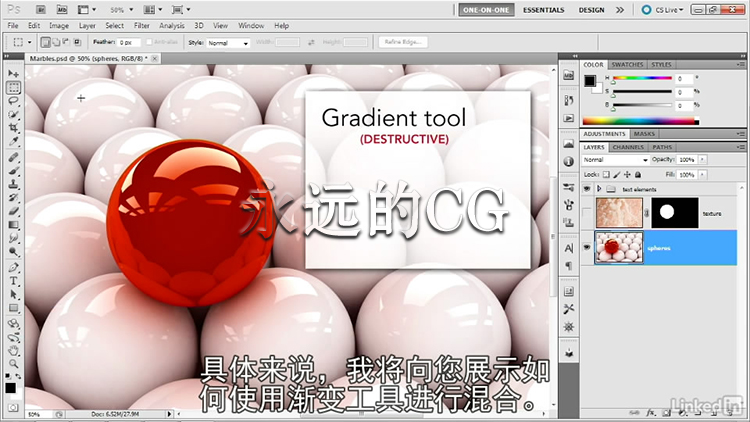The width and height of the screenshot is (750, 422).
Task: Pick a color from the spectrum ramp
Action: [x=640, y=121]
